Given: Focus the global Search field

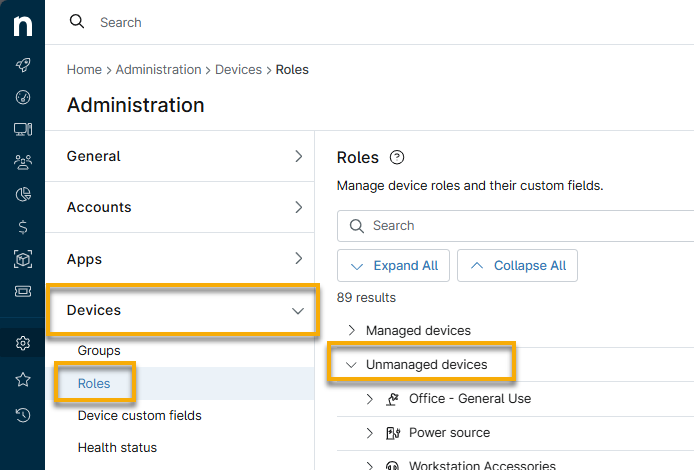Looking at the screenshot, I should (120, 22).
